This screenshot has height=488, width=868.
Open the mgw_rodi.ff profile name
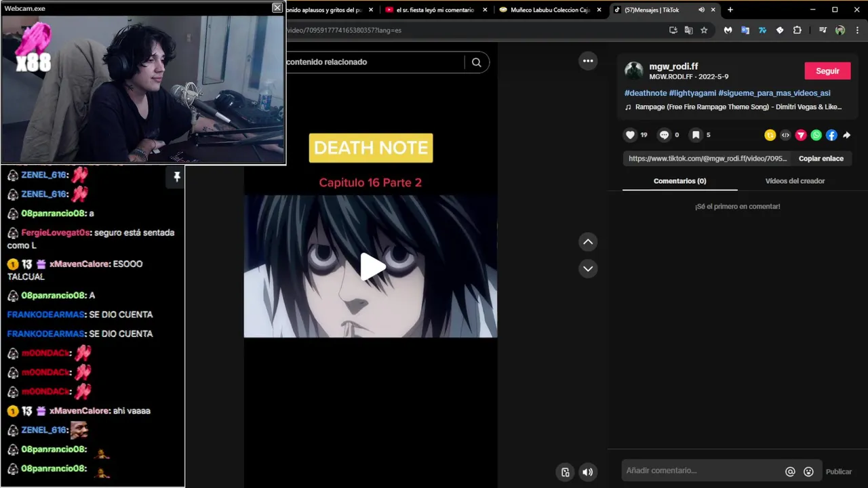coord(673,66)
